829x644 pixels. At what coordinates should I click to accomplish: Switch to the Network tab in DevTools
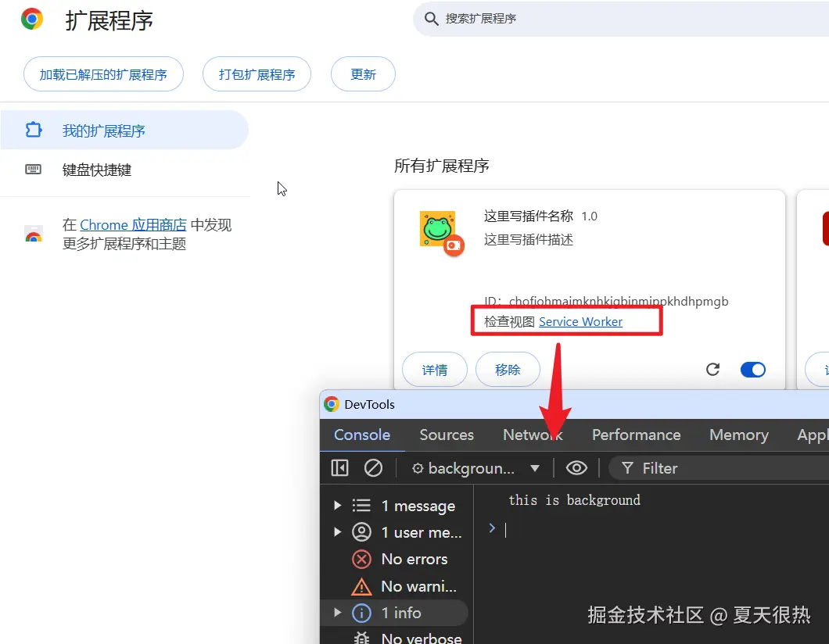coord(533,435)
